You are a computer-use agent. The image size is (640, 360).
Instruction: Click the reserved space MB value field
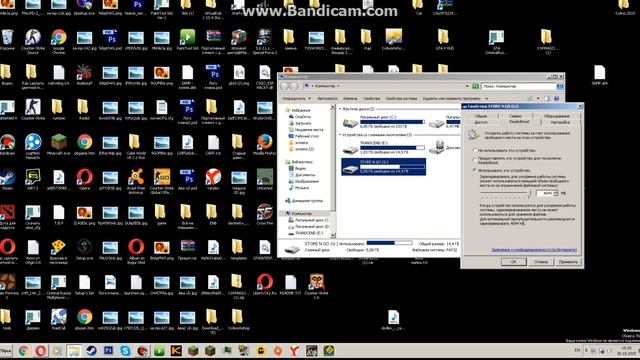pos(544,193)
